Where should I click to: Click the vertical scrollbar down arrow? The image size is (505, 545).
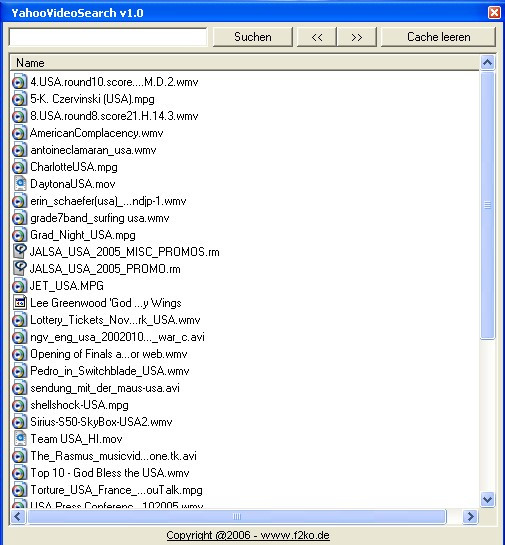click(487, 499)
